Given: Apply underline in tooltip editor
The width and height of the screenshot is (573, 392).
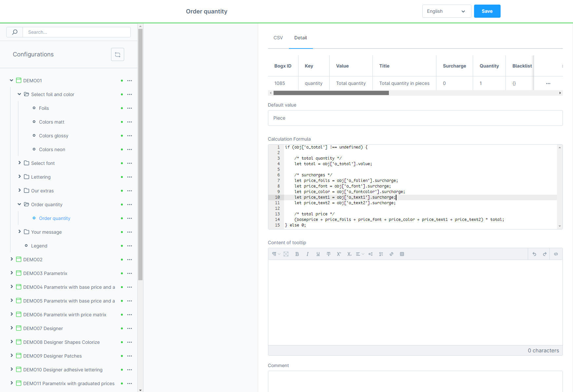Looking at the screenshot, I should tap(318, 254).
